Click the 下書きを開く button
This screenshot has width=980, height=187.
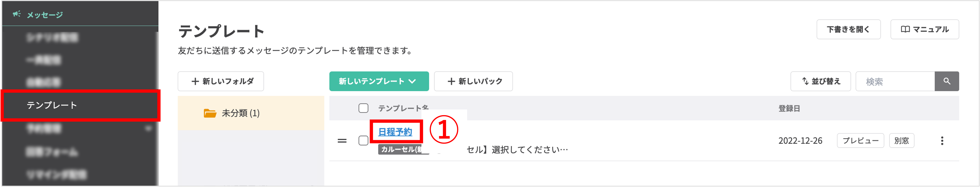(x=848, y=29)
